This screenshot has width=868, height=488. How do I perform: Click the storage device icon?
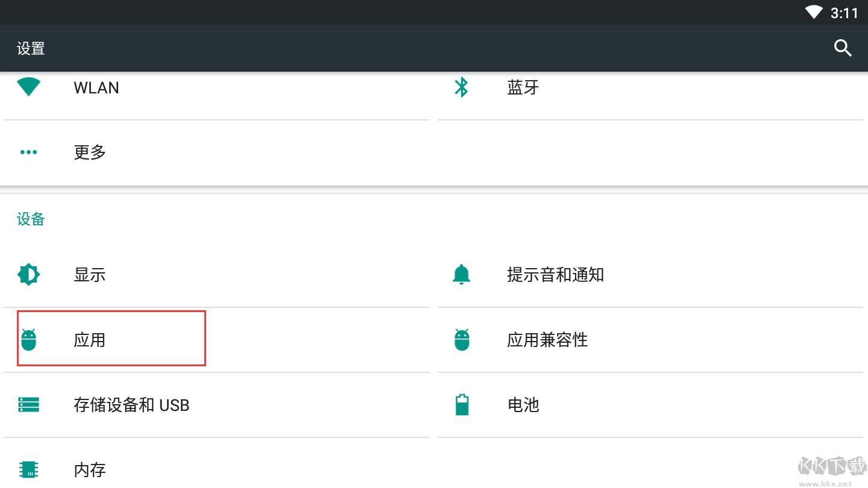point(28,405)
